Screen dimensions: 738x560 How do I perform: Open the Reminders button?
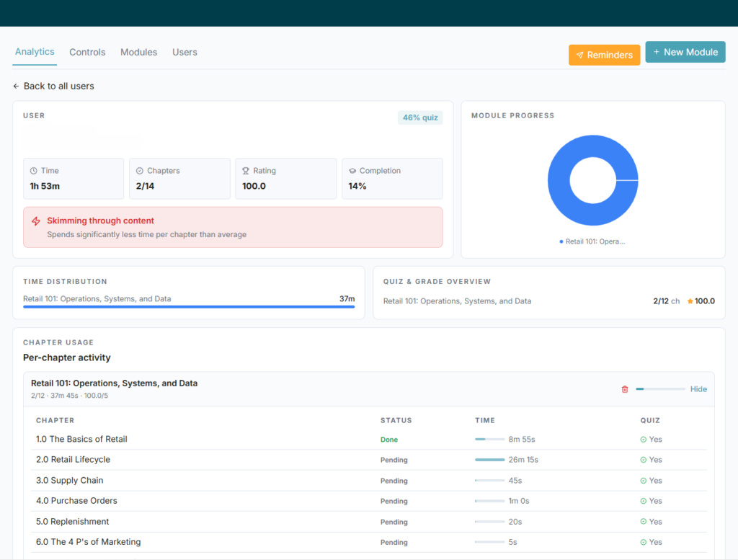pos(605,55)
